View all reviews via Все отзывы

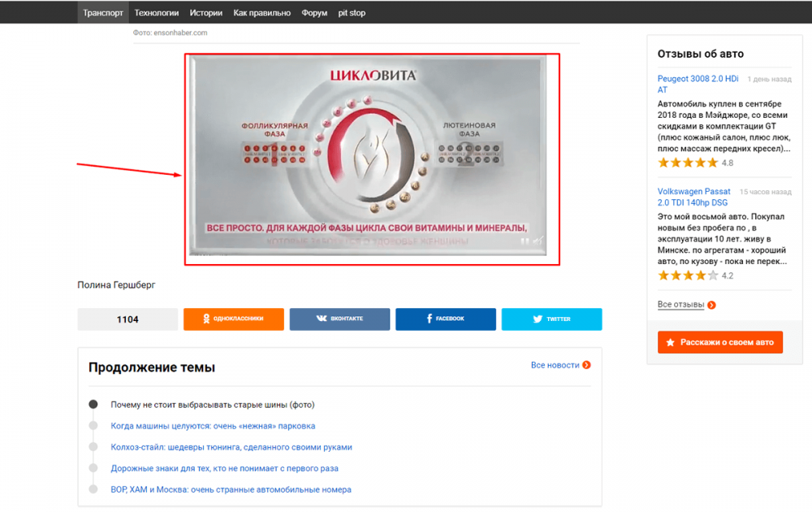pos(686,305)
